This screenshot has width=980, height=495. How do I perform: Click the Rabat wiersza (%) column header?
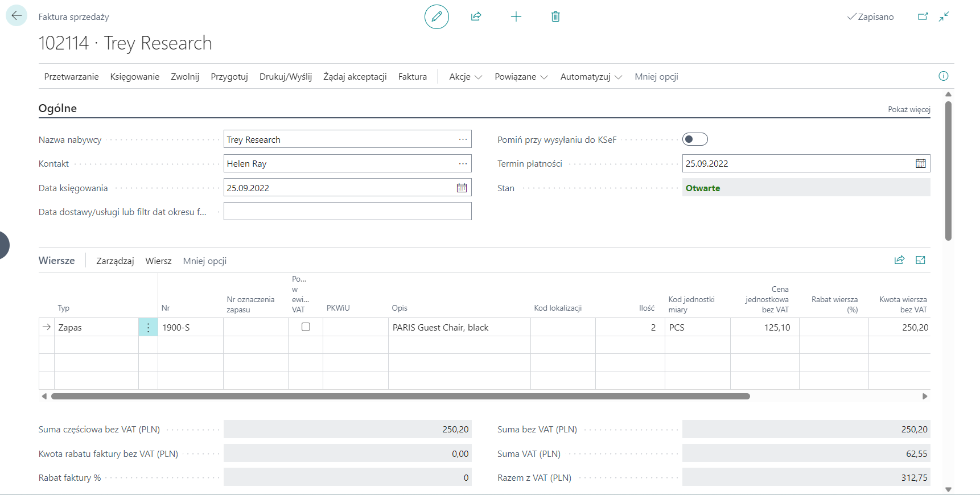pos(834,304)
